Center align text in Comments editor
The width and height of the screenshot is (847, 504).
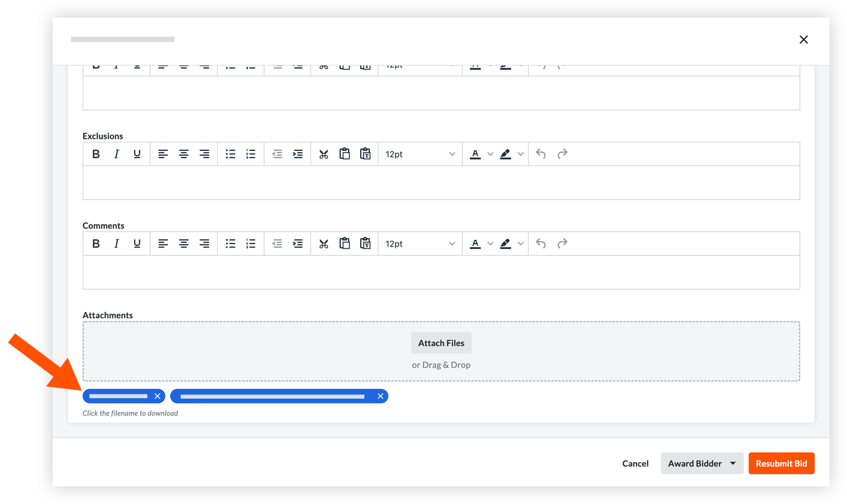(184, 244)
